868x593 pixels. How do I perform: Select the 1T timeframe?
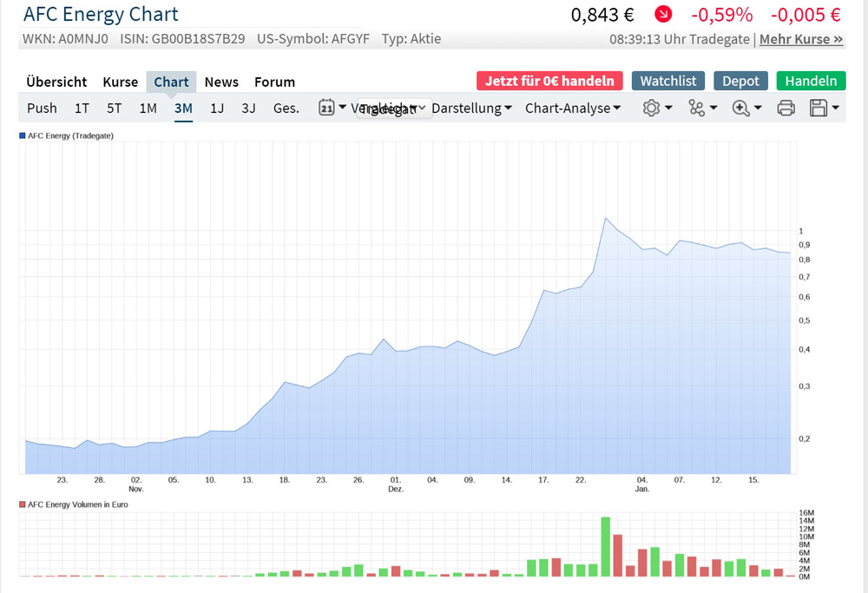(x=82, y=108)
